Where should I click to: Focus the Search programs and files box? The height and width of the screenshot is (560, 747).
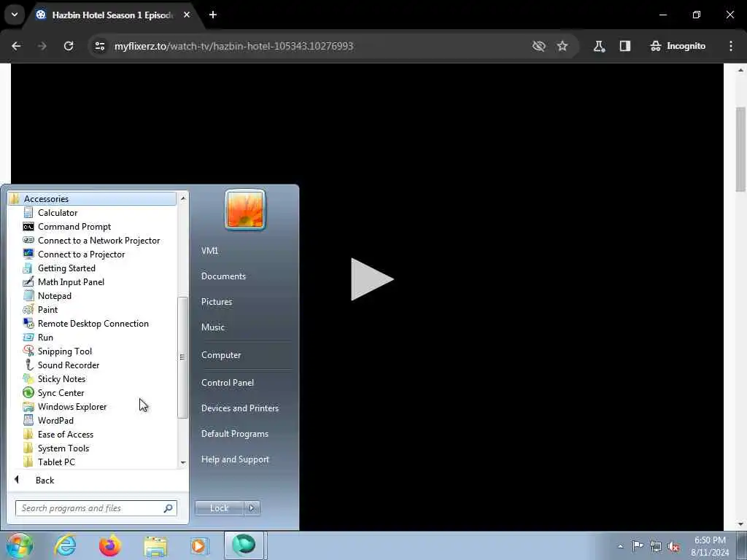pos(96,508)
